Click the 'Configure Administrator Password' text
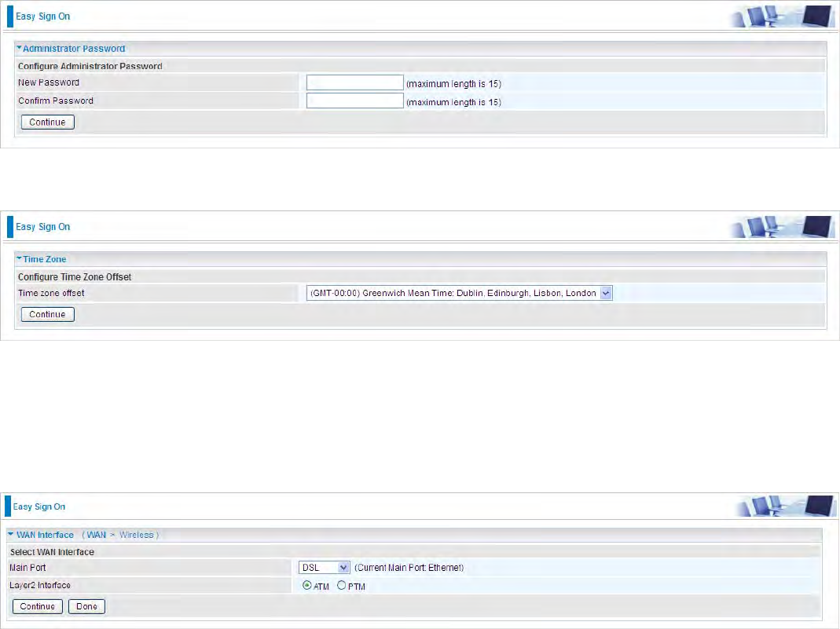Image resolution: width=840 pixels, height=629 pixels. (90, 67)
